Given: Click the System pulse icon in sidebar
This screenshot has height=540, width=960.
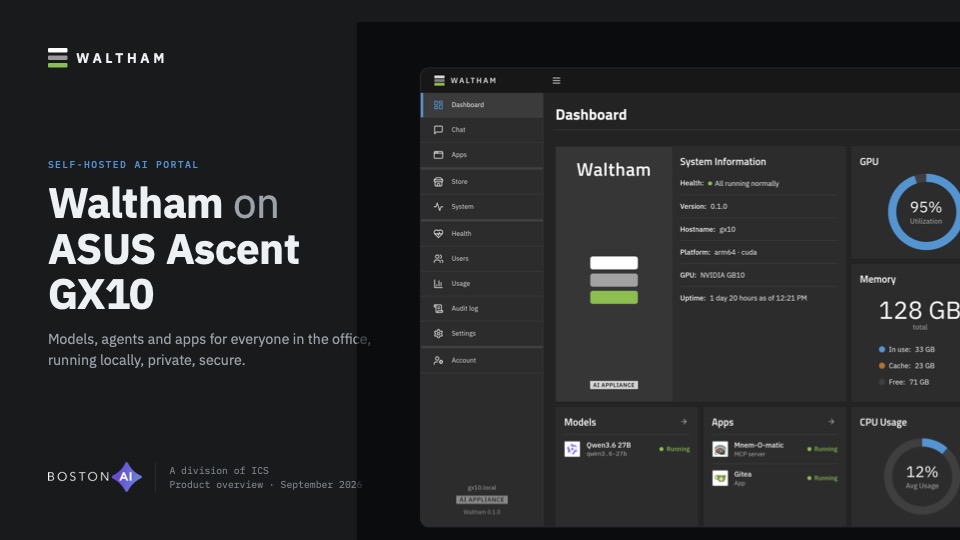Looking at the screenshot, I should point(438,207).
